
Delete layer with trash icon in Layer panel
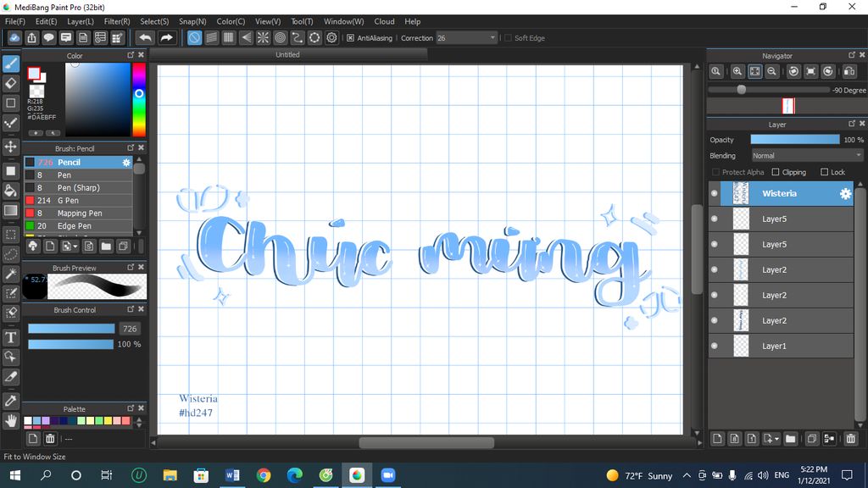[851, 439]
